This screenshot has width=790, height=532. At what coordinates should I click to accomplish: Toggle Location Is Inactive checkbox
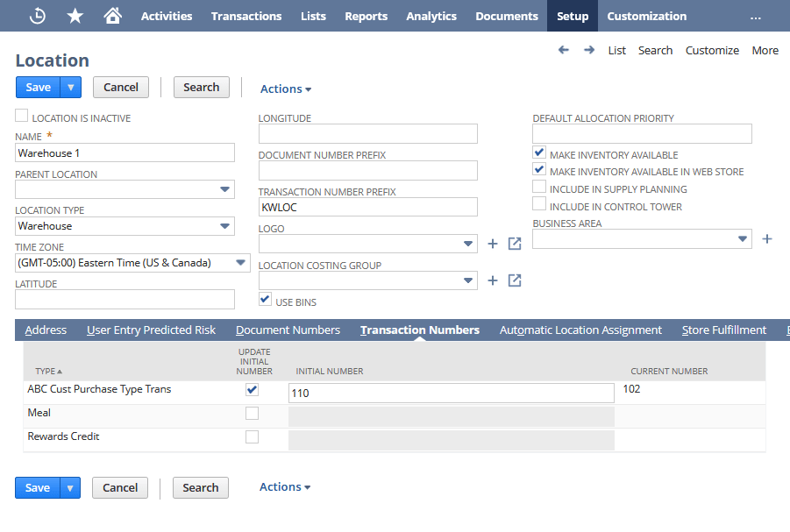pyautogui.click(x=22, y=116)
